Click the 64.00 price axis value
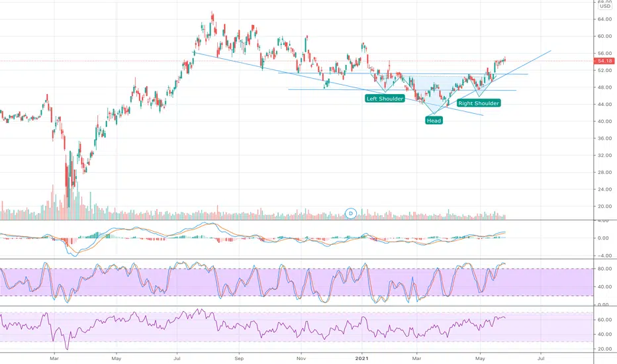617x364 pixels. point(604,19)
